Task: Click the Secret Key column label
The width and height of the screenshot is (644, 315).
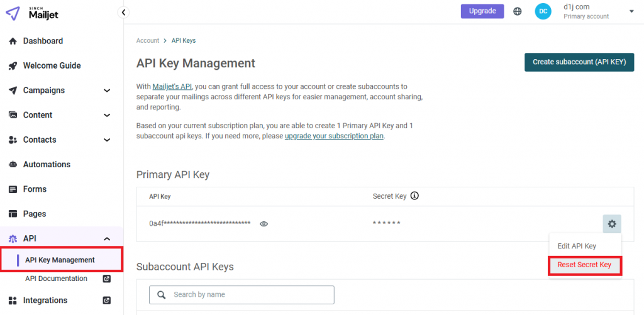Action: pyautogui.click(x=389, y=196)
